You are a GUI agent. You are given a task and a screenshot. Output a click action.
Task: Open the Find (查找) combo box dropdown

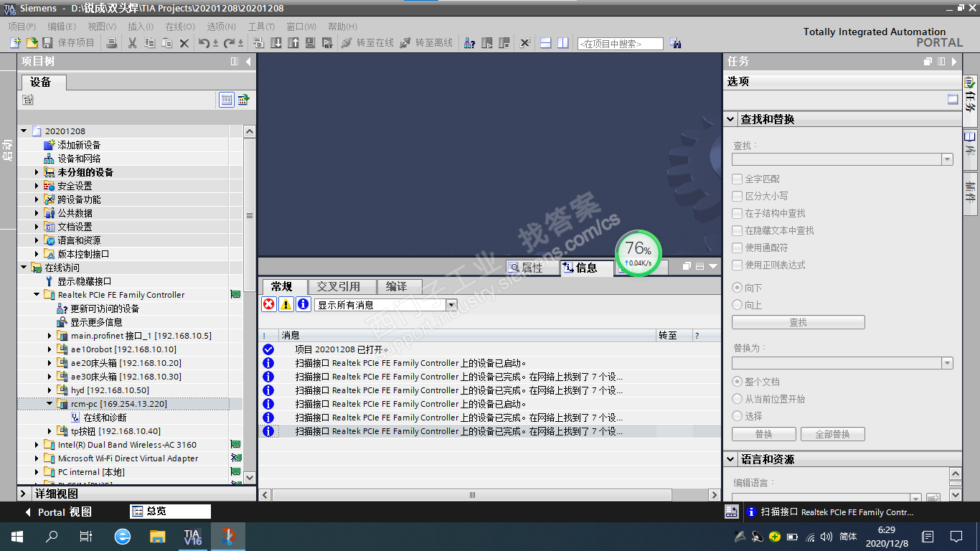coord(947,159)
